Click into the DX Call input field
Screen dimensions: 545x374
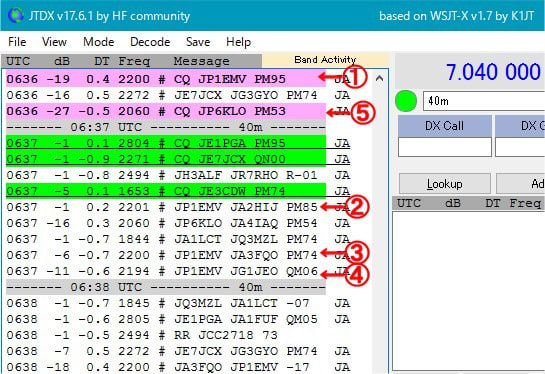[445, 147]
